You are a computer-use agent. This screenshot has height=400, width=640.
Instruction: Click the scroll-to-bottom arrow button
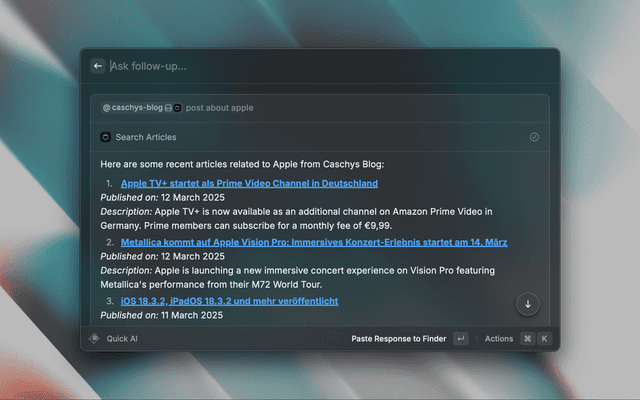[528, 304]
